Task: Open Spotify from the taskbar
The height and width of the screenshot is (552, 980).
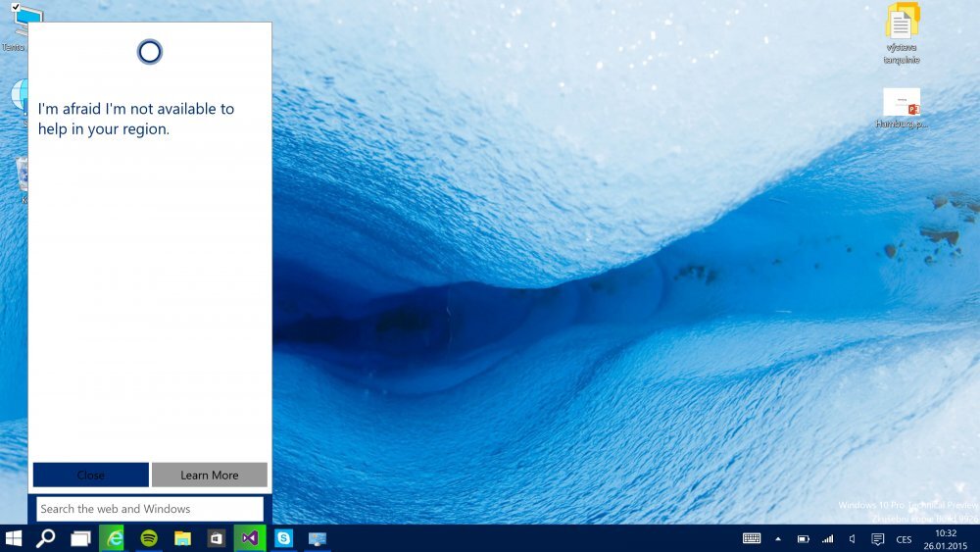Action: click(x=149, y=538)
